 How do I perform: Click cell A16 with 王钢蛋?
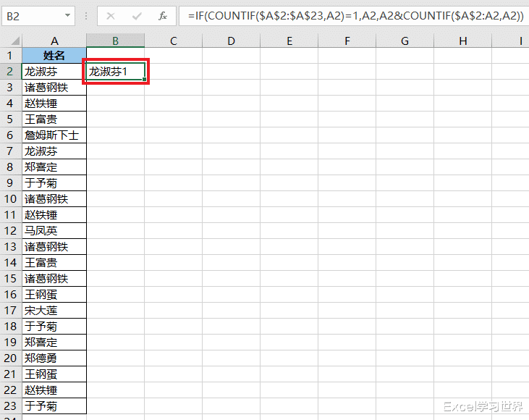[x=54, y=295]
